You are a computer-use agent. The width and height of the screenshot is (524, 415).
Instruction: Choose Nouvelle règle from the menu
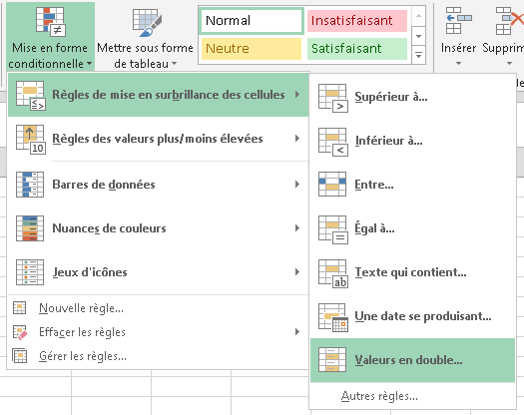[81, 308]
